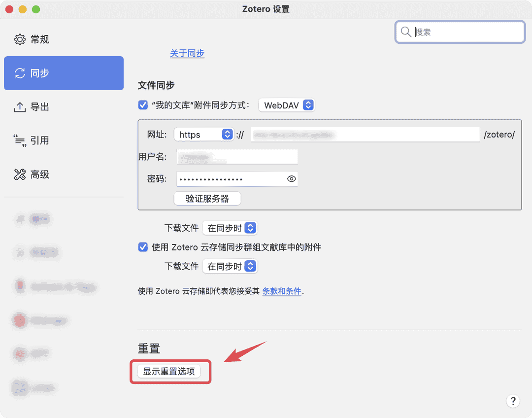Click the 验证服务器 button
The image size is (532, 418).
tap(207, 199)
